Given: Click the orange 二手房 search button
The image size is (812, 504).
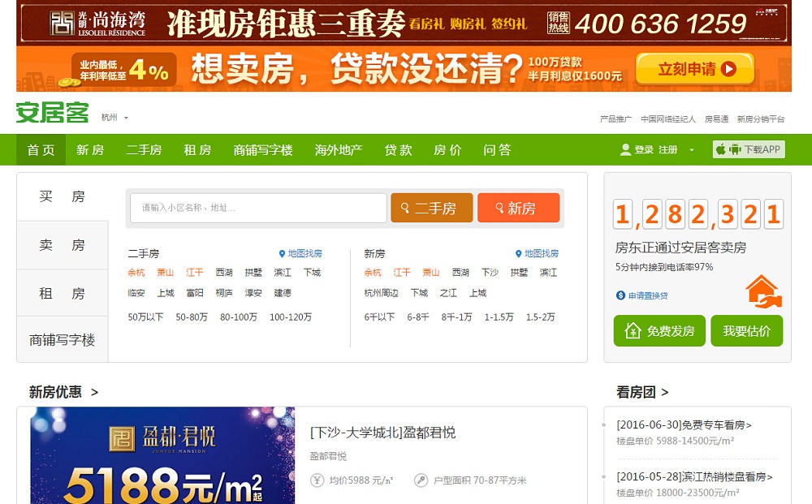Looking at the screenshot, I should coord(432,208).
